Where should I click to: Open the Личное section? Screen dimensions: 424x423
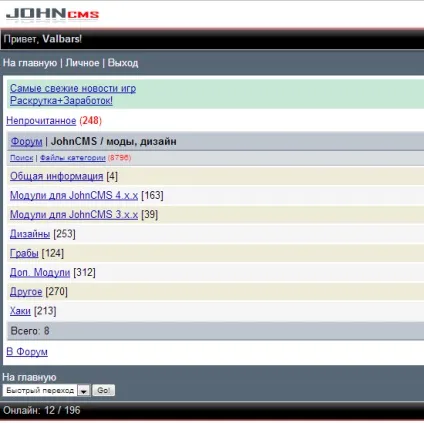point(82,63)
